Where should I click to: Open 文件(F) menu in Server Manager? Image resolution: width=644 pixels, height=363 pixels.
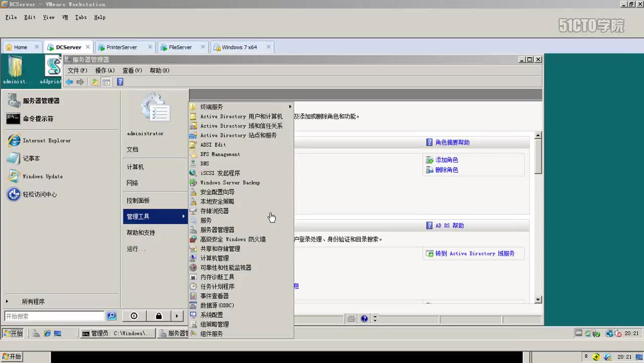click(x=78, y=71)
